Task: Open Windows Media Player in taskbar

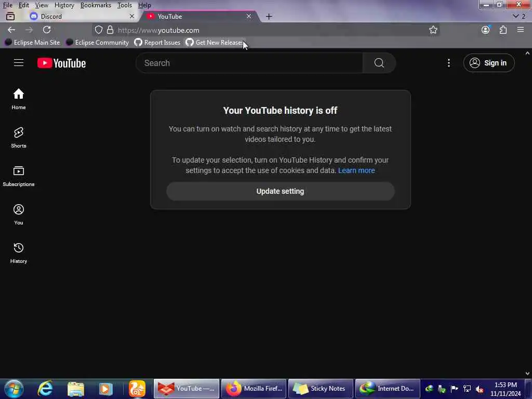Action: 105,389
